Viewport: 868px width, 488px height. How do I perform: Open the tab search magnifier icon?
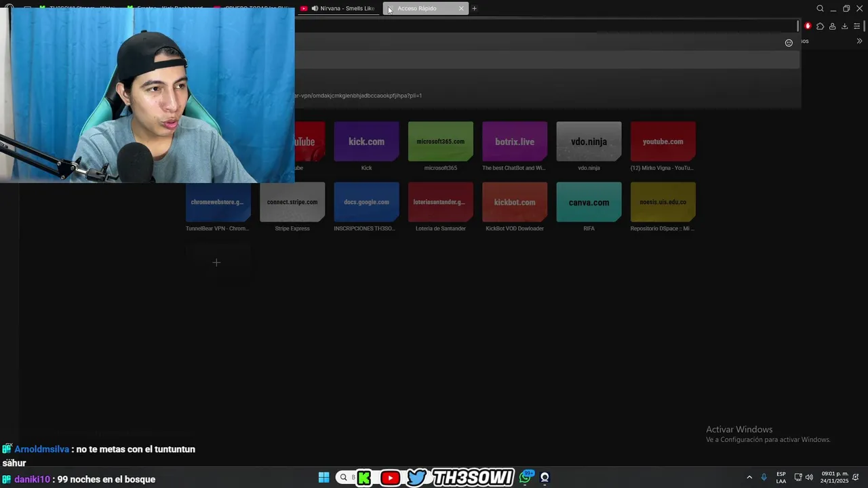(x=820, y=8)
